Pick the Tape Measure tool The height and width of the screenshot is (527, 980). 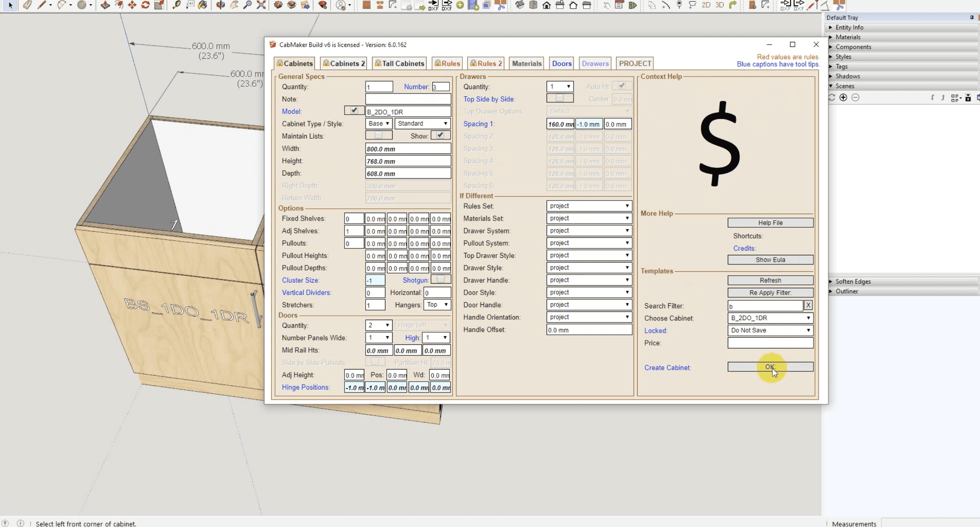(177, 5)
